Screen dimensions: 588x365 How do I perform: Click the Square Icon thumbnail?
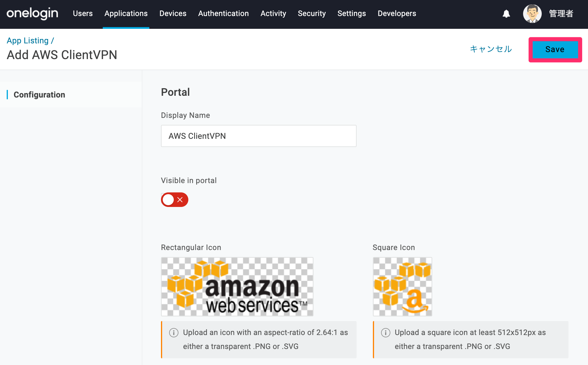click(x=403, y=287)
